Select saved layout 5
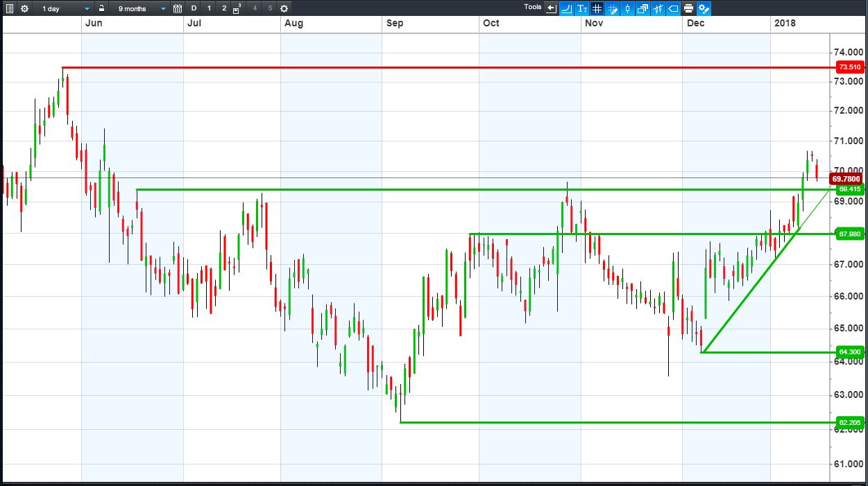The image size is (868, 486). 270,8
